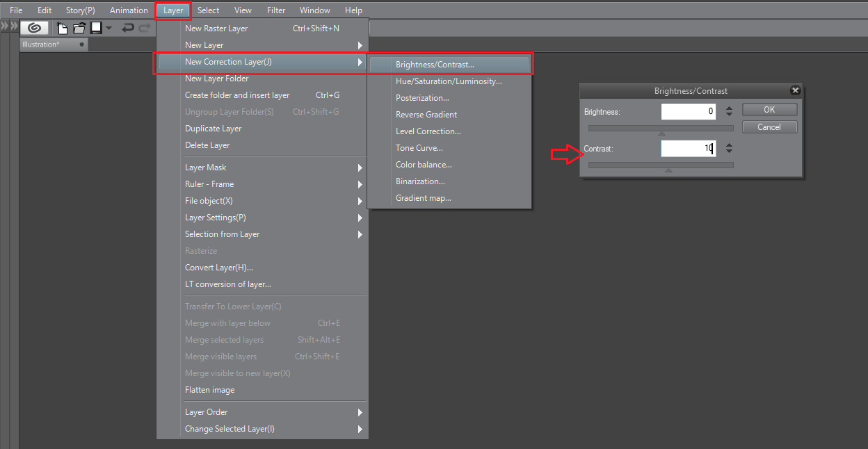Viewport: 868px width, 449px height.
Task: Open the Filter menu
Action: point(276,10)
